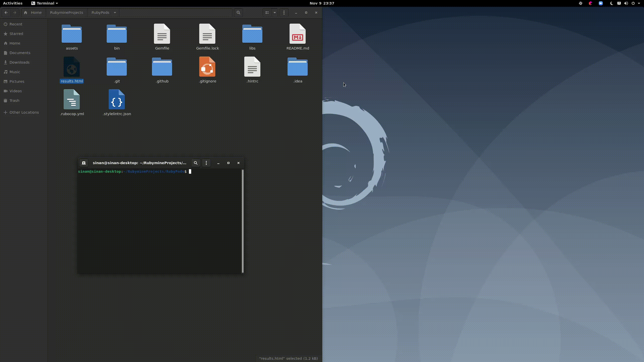644x362 pixels.
Task: Expand the RubyPods path dropdown
Action: tap(115, 13)
